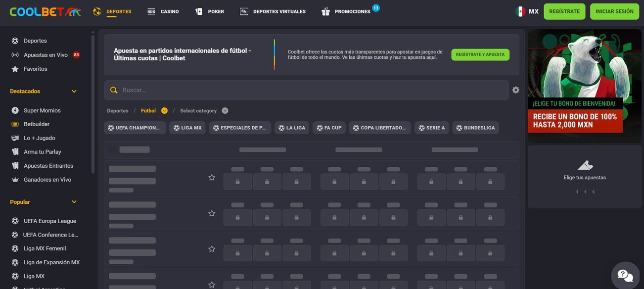
Task: Click the welcome bonus polar bear banner
Action: pyautogui.click(x=585, y=86)
